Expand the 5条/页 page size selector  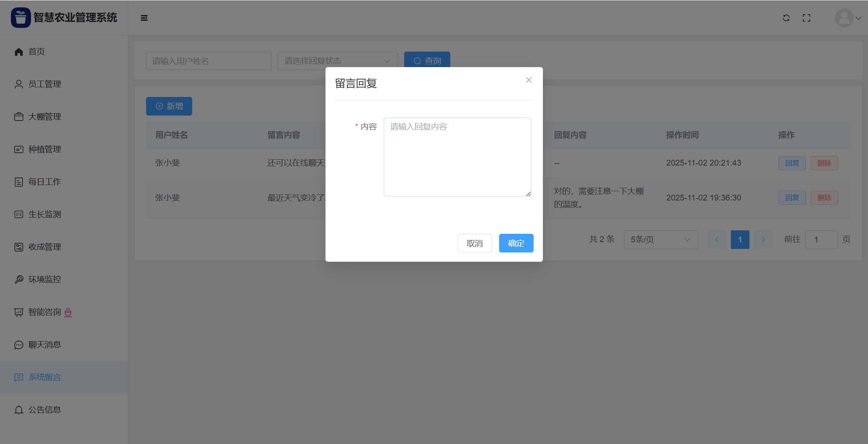pos(661,240)
